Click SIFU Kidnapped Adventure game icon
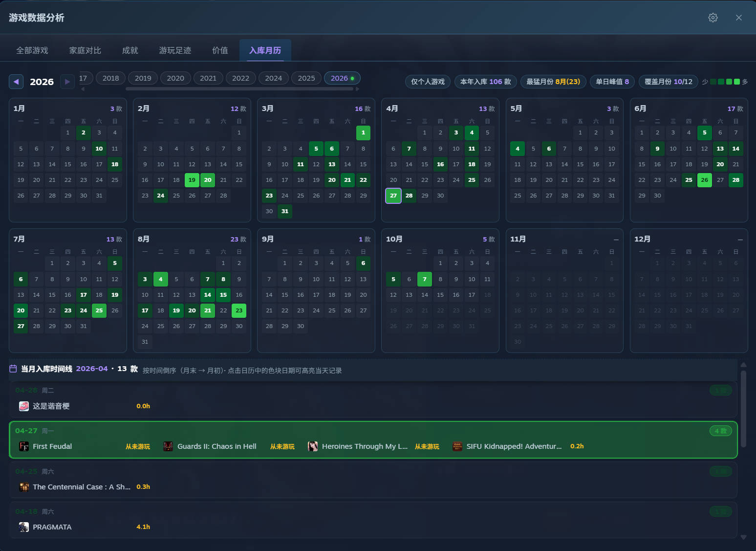 click(x=457, y=446)
